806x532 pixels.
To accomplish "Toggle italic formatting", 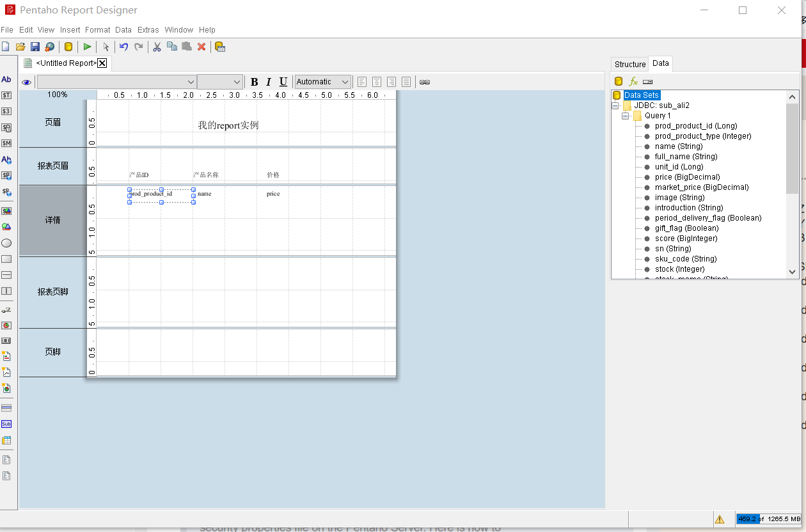I will click(x=269, y=82).
